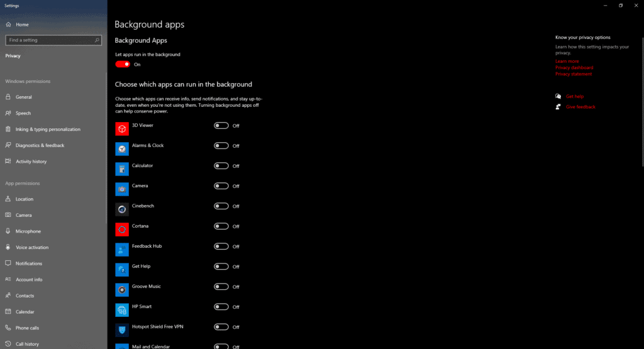Click the Give feedback link
The width and height of the screenshot is (644, 349).
point(580,107)
